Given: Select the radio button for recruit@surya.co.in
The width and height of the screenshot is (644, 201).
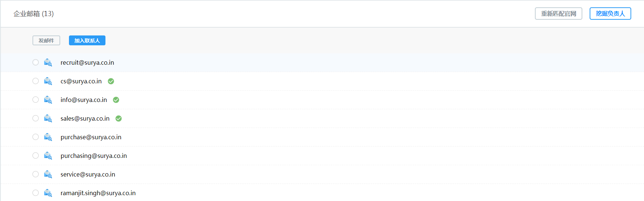Looking at the screenshot, I should pyautogui.click(x=35, y=62).
